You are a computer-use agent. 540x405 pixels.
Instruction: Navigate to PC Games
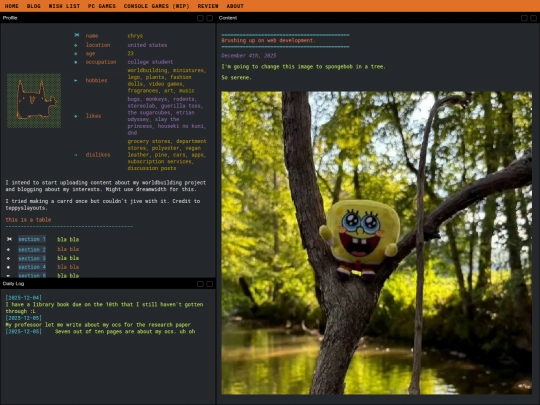(x=102, y=6)
